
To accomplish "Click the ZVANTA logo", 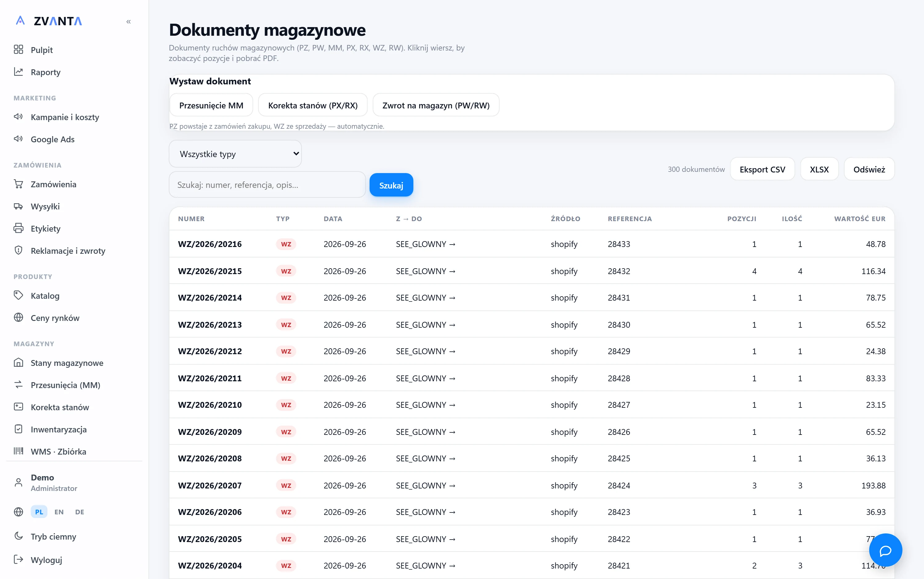I will pyautogui.click(x=49, y=21).
